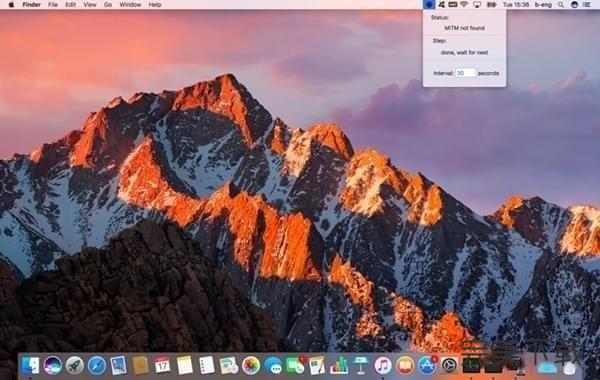The height and width of the screenshot is (380, 600).
Task: Click the highlighted blue status bar app icon
Action: [x=429, y=5]
